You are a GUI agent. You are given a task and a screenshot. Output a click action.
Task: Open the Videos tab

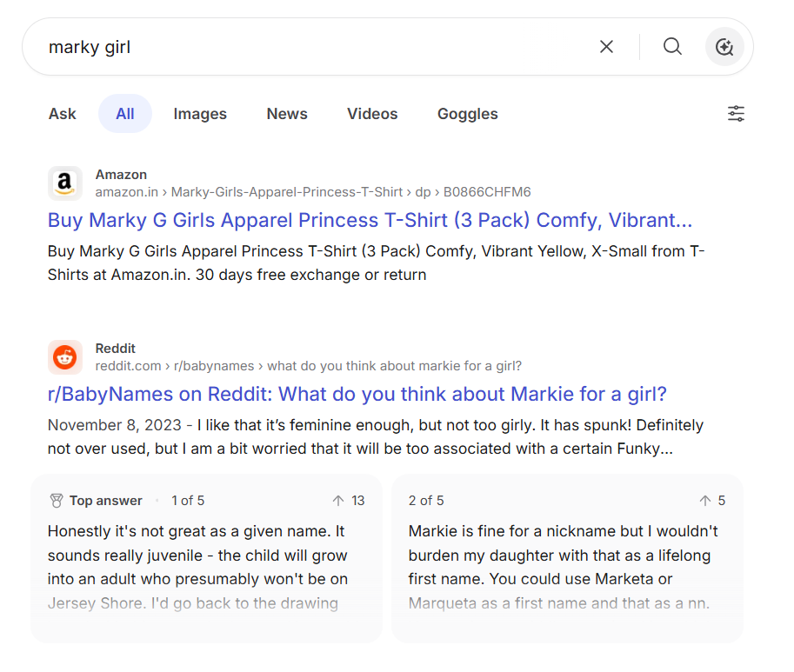[372, 113]
